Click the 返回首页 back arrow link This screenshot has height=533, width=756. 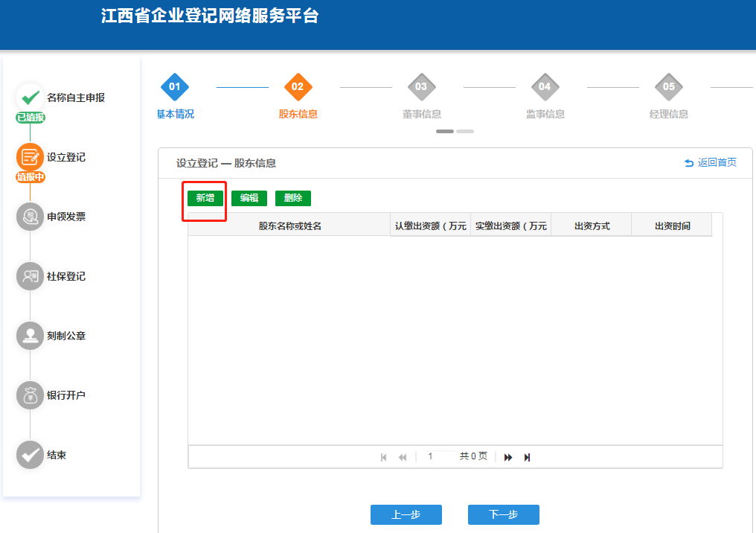pos(710,162)
